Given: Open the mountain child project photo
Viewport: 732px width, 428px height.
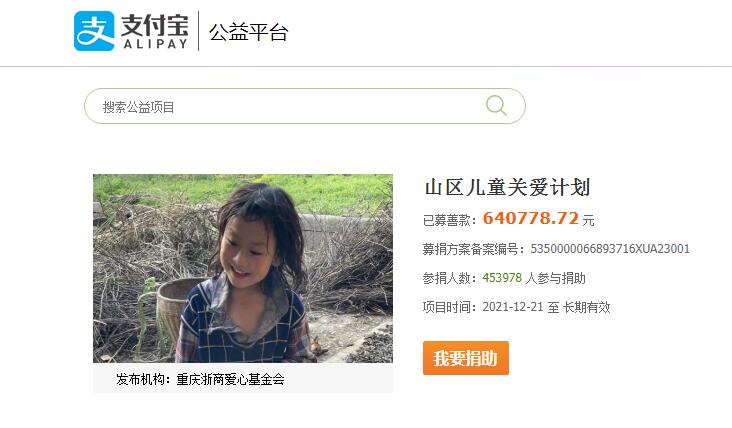Looking at the screenshot, I should [243, 268].
